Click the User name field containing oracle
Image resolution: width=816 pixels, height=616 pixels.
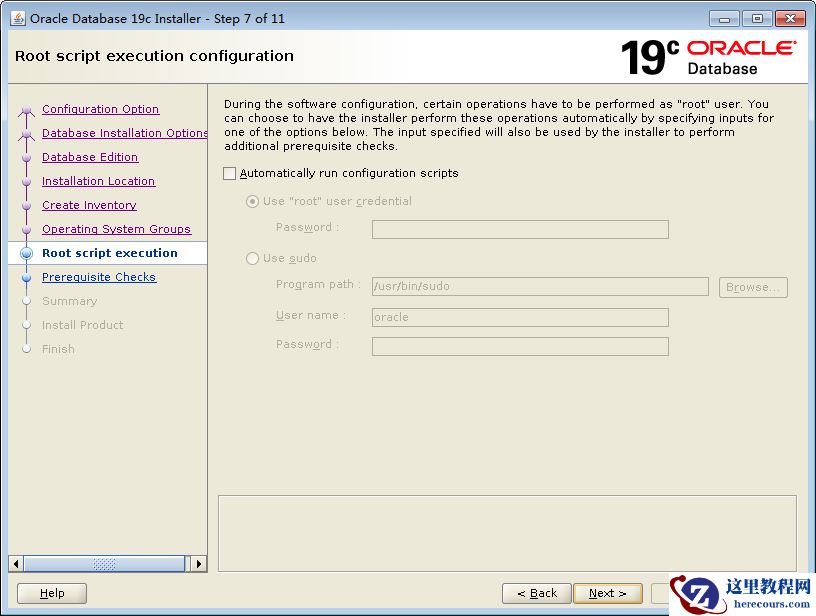coord(520,317)
